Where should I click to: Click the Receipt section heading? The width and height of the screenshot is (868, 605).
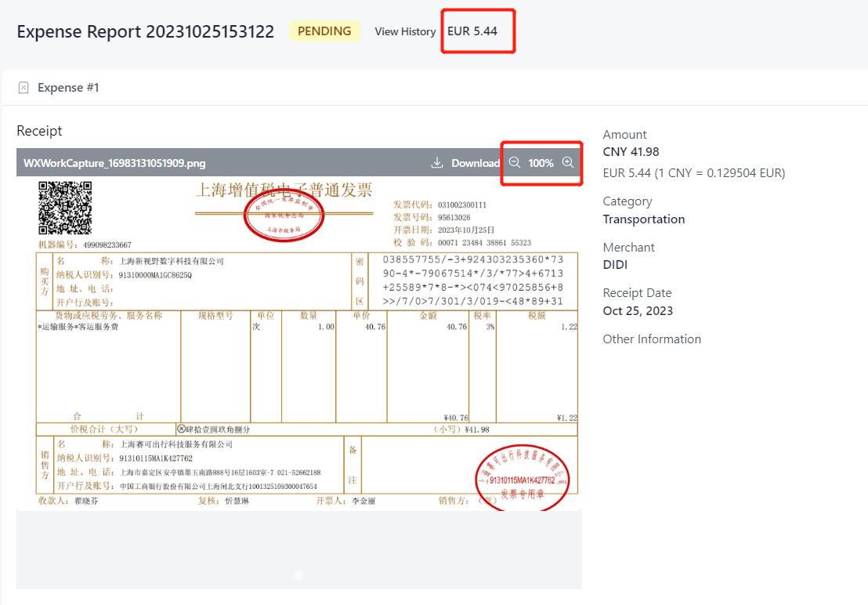[39, 131]
